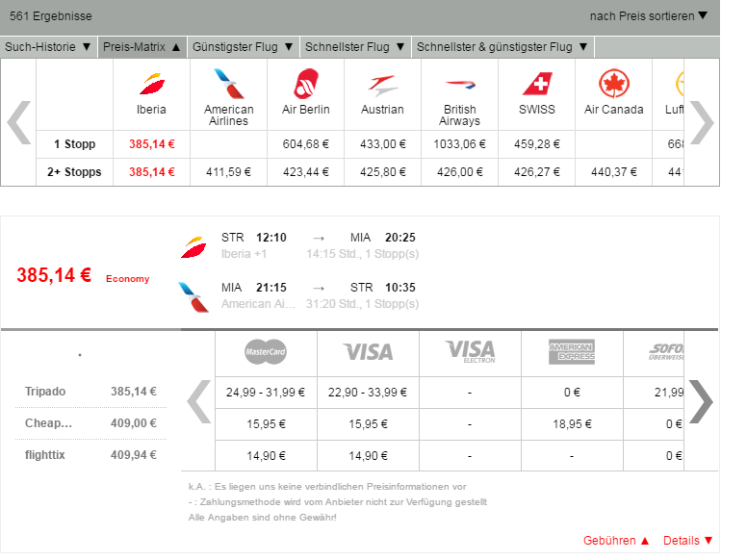Click the '31:20 Std., 1 Stopp(s)' duration

click(x=363, y=304)
